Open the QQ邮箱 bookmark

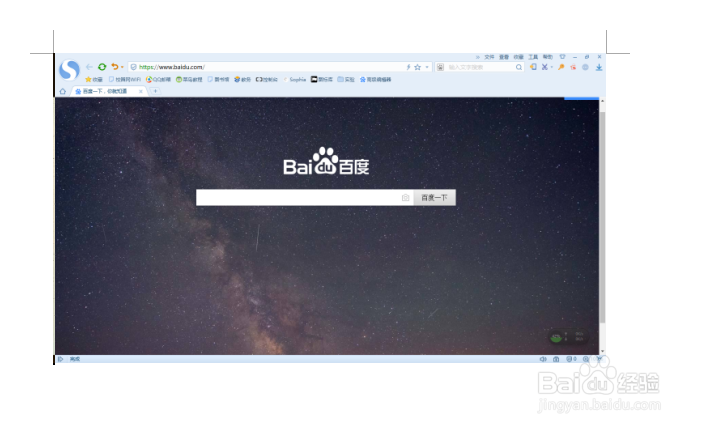pos(158,80)
